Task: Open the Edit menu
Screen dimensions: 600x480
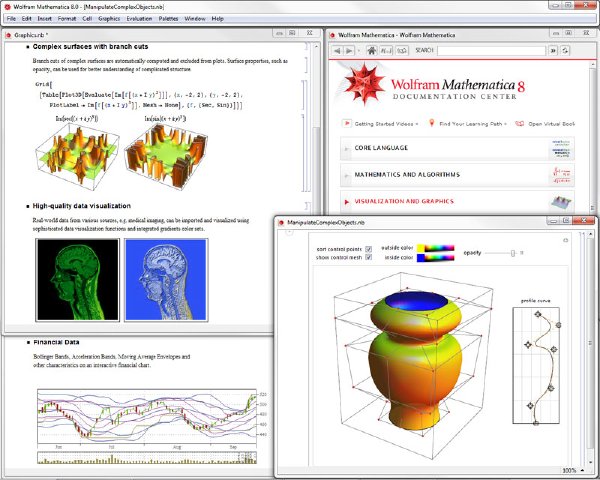Action: (x=26, y=18)
